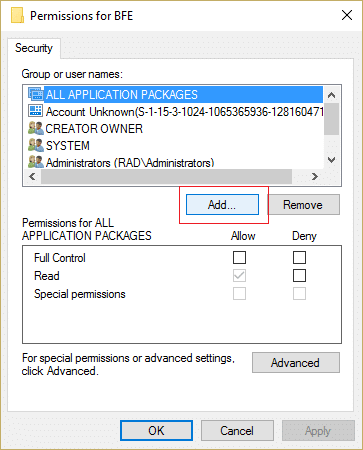Check Deny for Full Control
Viewport: 363px width, 450px height.
click(x=299, y=257)
